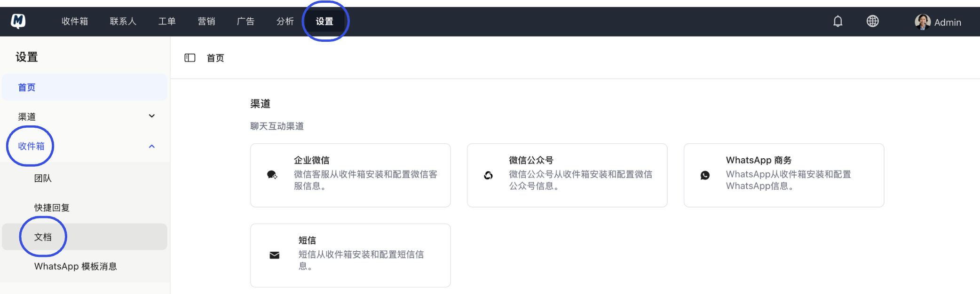Click the envelope icon on the 短信 card
The height and width of the screenshot is (294, 980).
(x=273, y=255)
